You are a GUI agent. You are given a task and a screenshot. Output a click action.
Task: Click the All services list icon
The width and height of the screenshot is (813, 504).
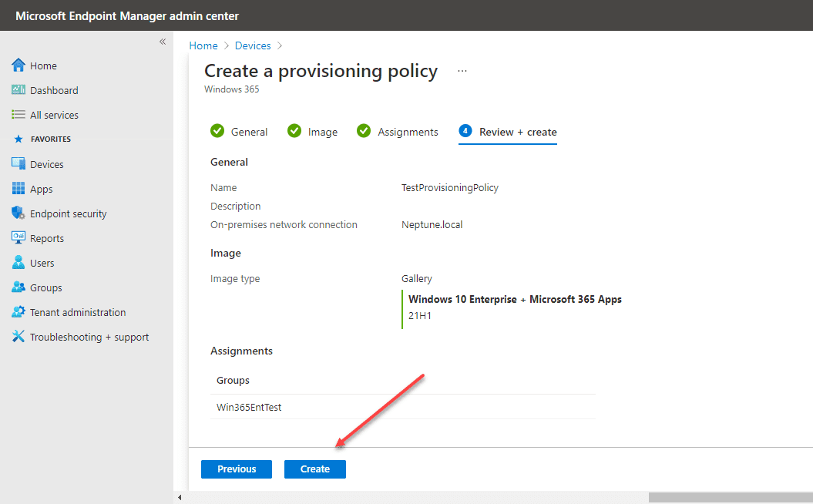[18, 115]
